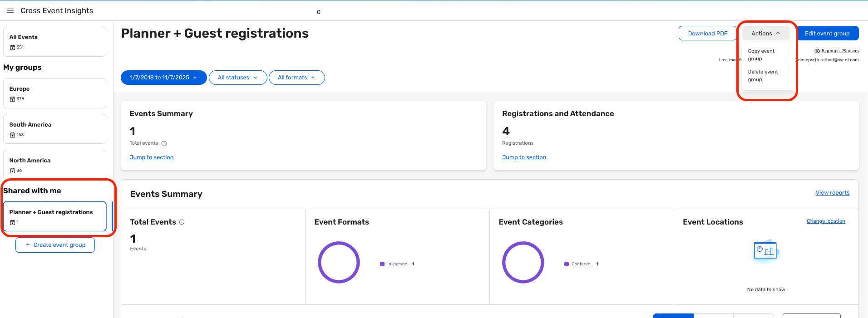Click the Download PDF button
Image resolution: width=868 pixels, height=318 pixels.
click(707, 34)
